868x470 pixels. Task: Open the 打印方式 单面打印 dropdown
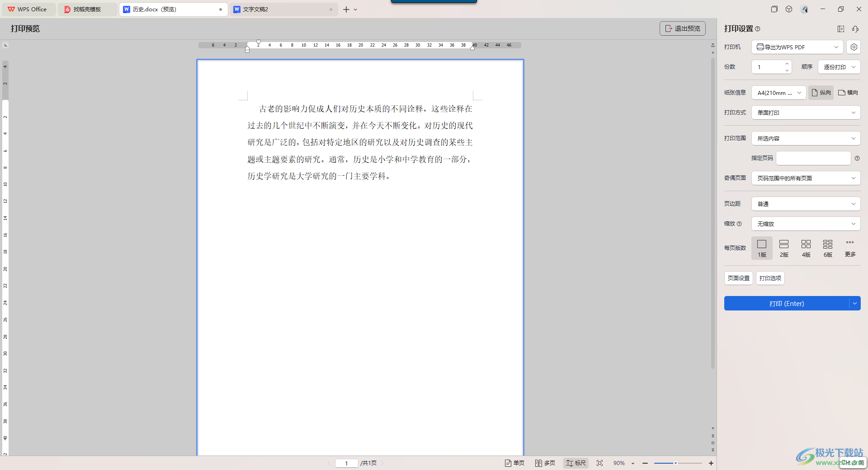point(806,113)
